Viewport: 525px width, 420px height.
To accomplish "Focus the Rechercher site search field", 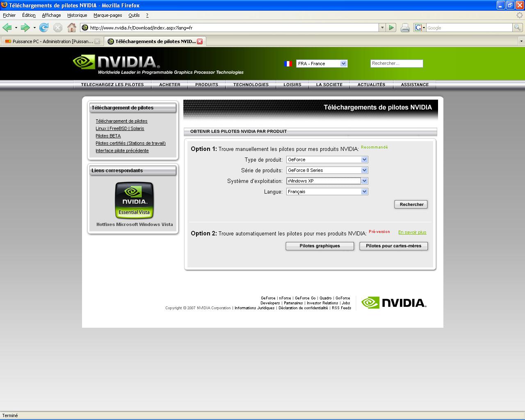I will click(397, 64).
